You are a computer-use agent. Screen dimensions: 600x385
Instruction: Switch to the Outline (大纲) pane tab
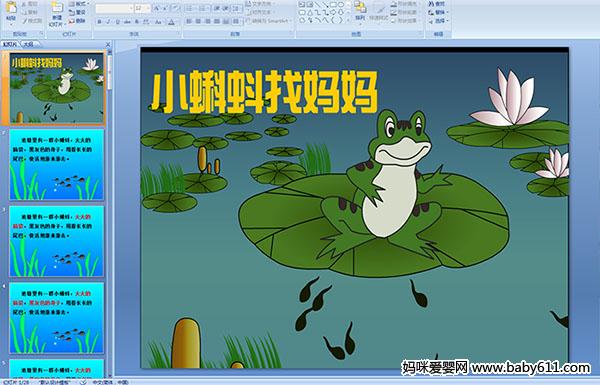[x=28, y=44]
